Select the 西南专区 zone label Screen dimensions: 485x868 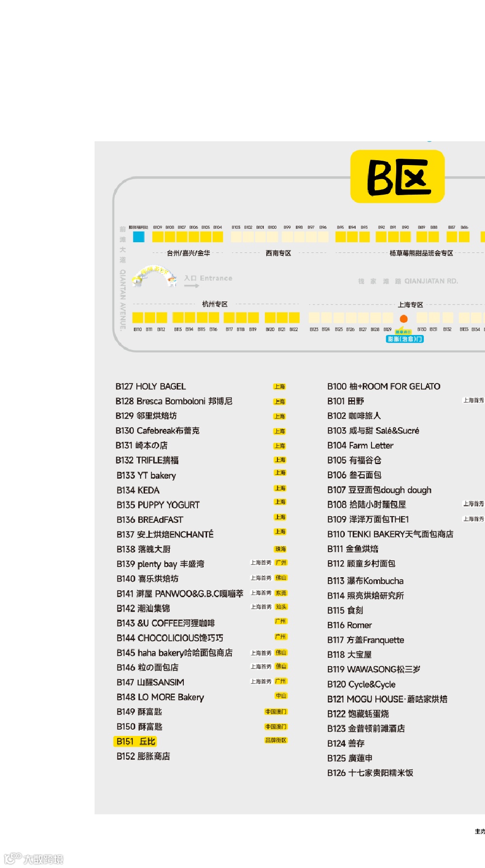click(278, 253)
